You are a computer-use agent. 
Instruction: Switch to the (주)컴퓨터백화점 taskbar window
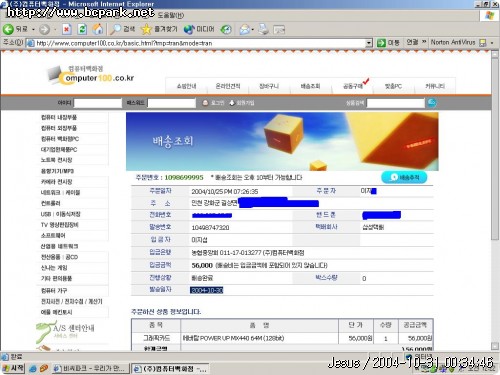click(170, 368)
